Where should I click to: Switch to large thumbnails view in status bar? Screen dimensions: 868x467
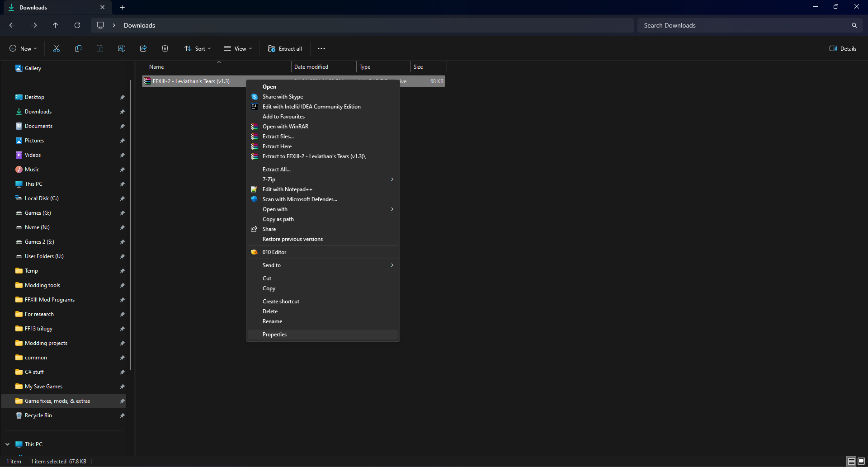pos(861,461)
